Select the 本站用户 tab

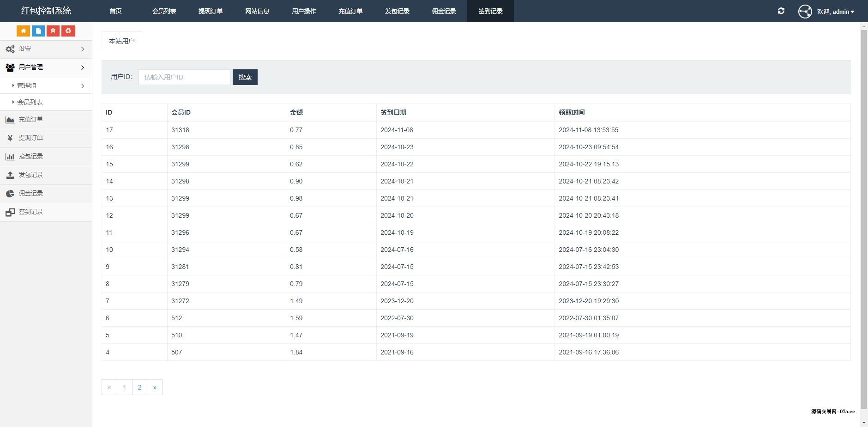pos(122,41)
